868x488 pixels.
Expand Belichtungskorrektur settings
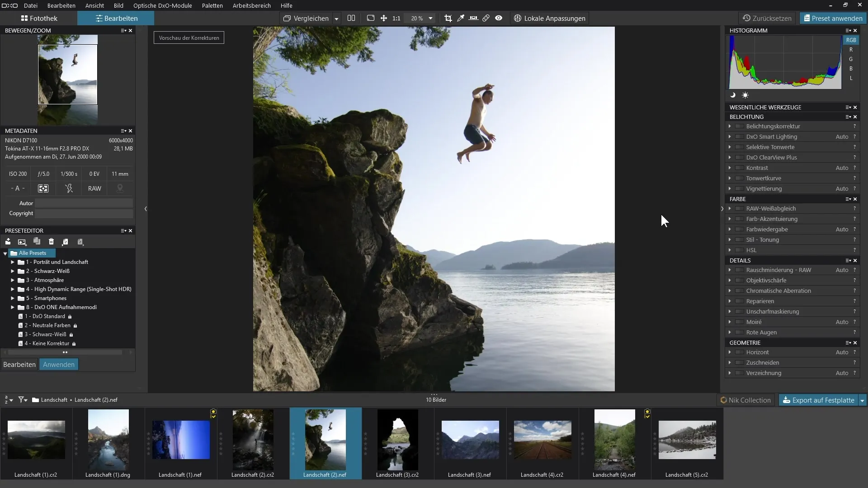(730, 127)
